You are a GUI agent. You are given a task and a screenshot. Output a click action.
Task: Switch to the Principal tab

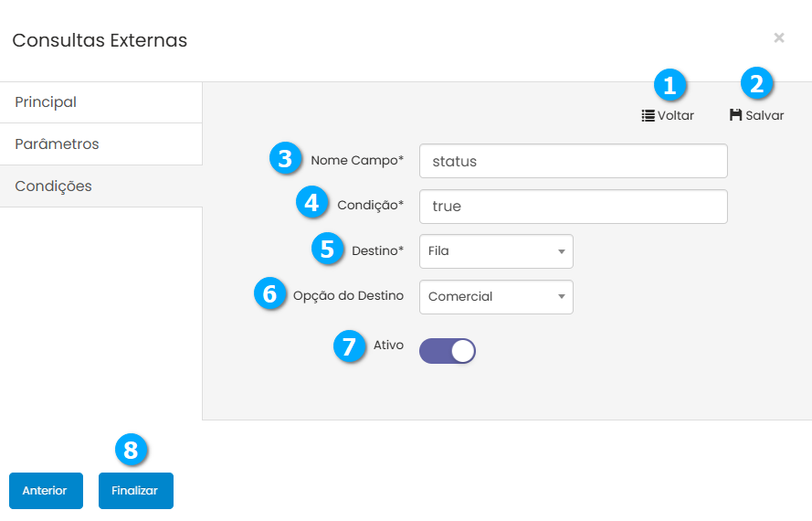[100, 102]
